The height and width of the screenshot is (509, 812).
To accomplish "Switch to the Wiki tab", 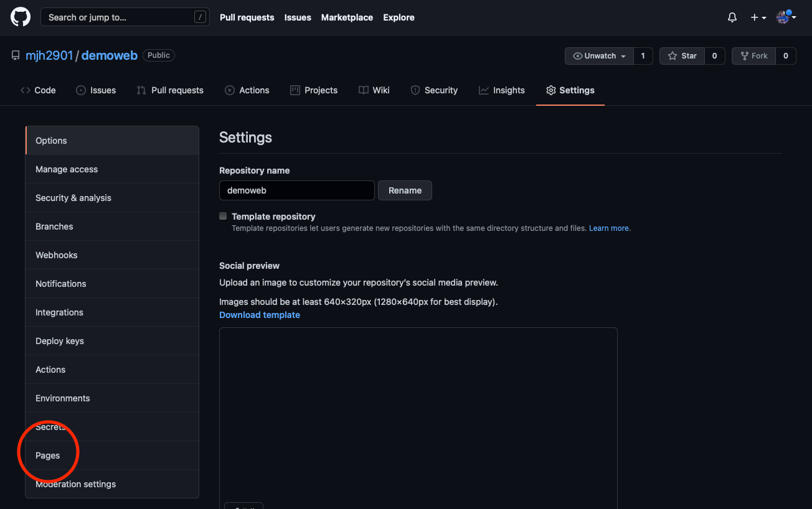I will coord(374,90).
